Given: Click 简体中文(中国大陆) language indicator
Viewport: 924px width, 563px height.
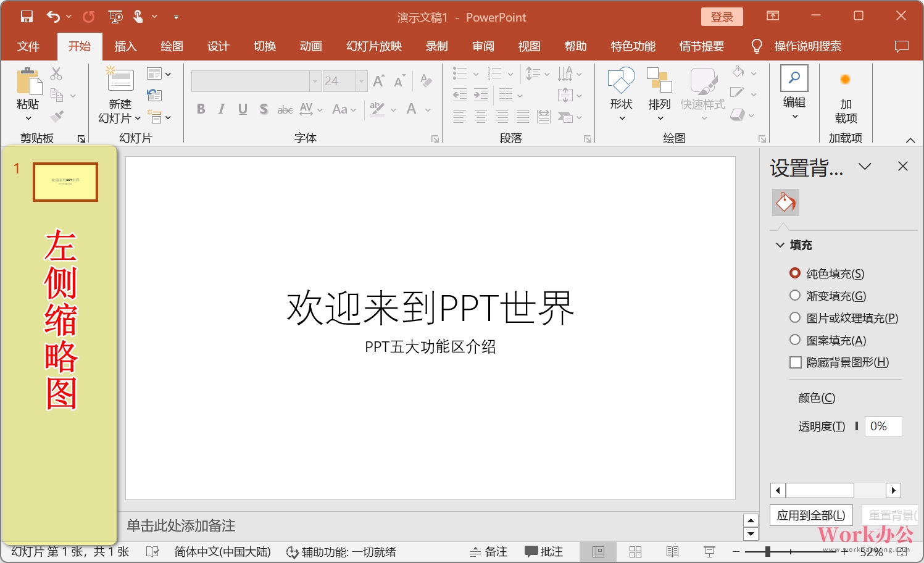Looking at the screenshot, I should point(223,552).
